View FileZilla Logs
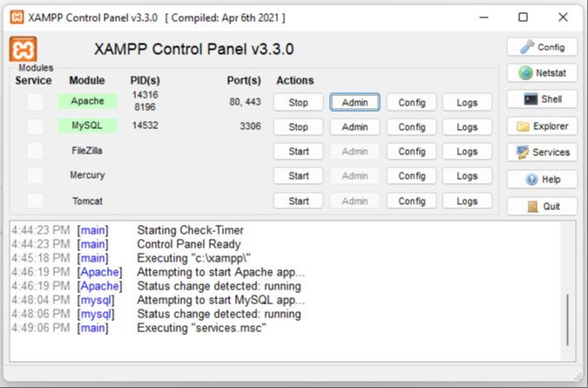Viewport: 588px width, 388px height. [467, 151]
